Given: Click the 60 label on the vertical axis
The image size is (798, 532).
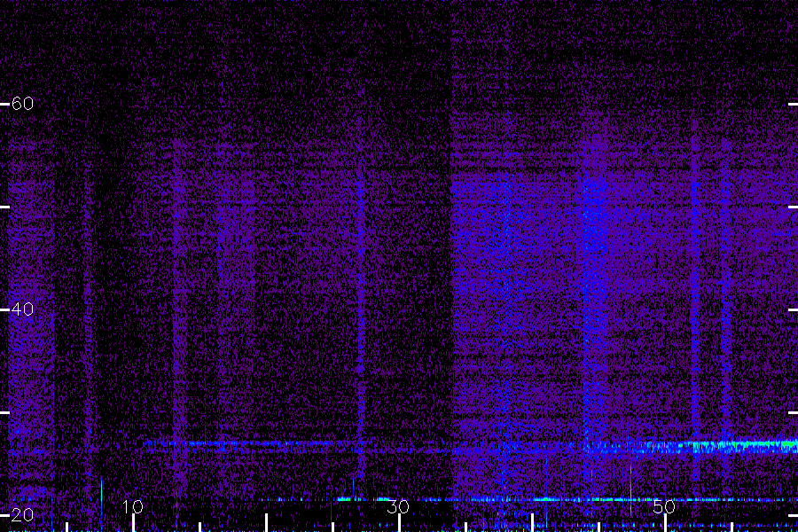Looking at the screenshot, I should [x=22, y=104].
